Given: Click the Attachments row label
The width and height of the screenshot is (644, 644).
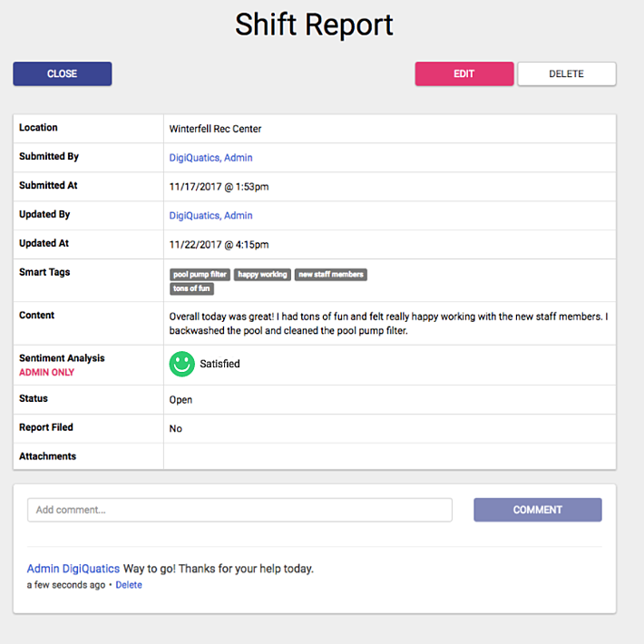Looking at the screenshot, I should tap(48, 456).
